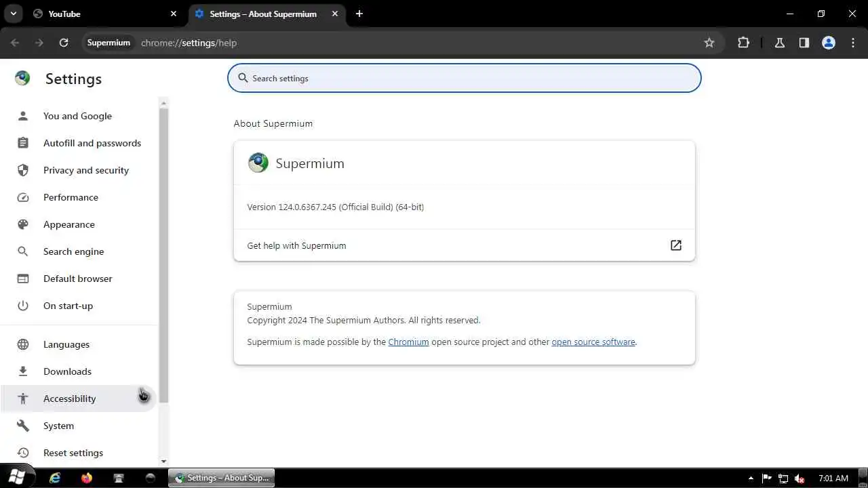Open the Chromium project link

[408, 342]
